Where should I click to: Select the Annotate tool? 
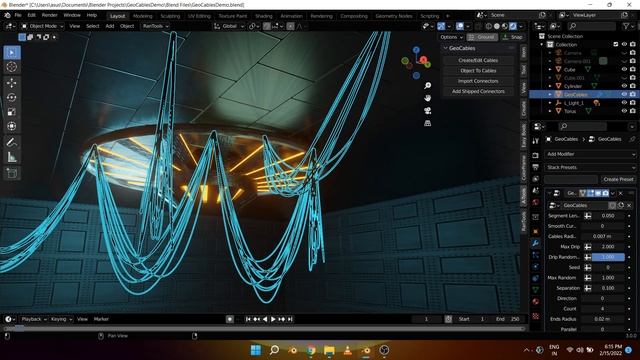pyautogui.click(x=12, y=142)
